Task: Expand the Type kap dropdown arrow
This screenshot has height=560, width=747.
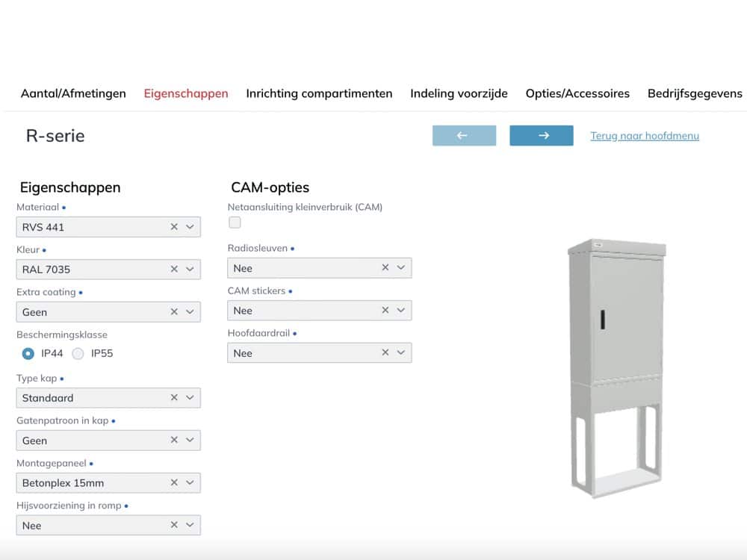Action: tap(190, 397)
